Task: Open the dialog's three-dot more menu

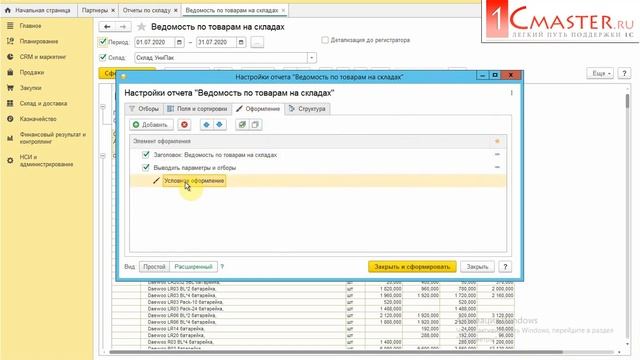Action: tap(511, 93)
